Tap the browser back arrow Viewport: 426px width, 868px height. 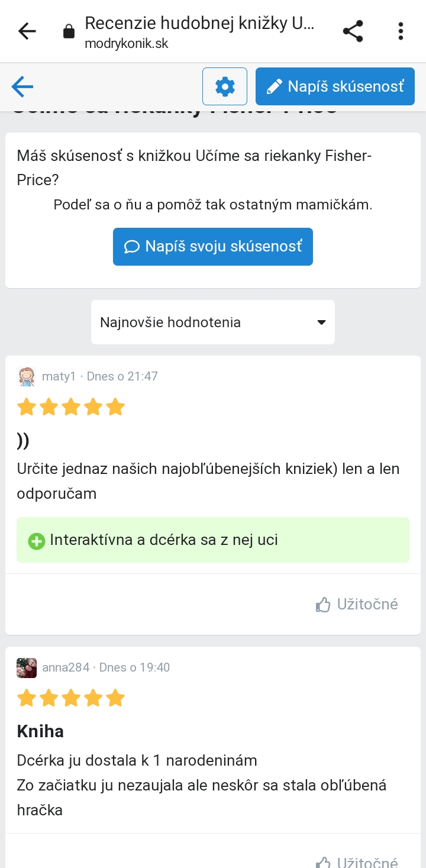pos(27,31)
